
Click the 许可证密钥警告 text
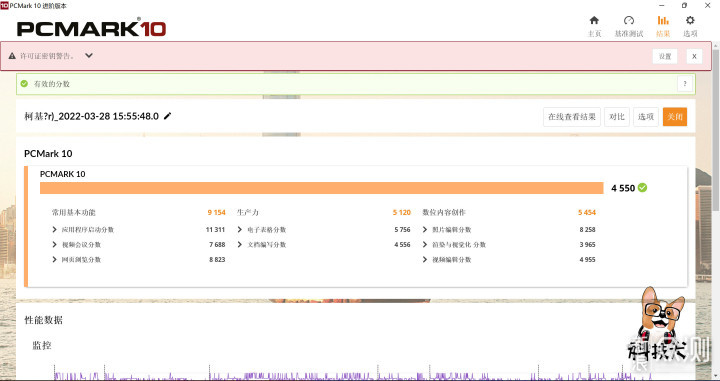pyautogui.click(x=47, y=56)
